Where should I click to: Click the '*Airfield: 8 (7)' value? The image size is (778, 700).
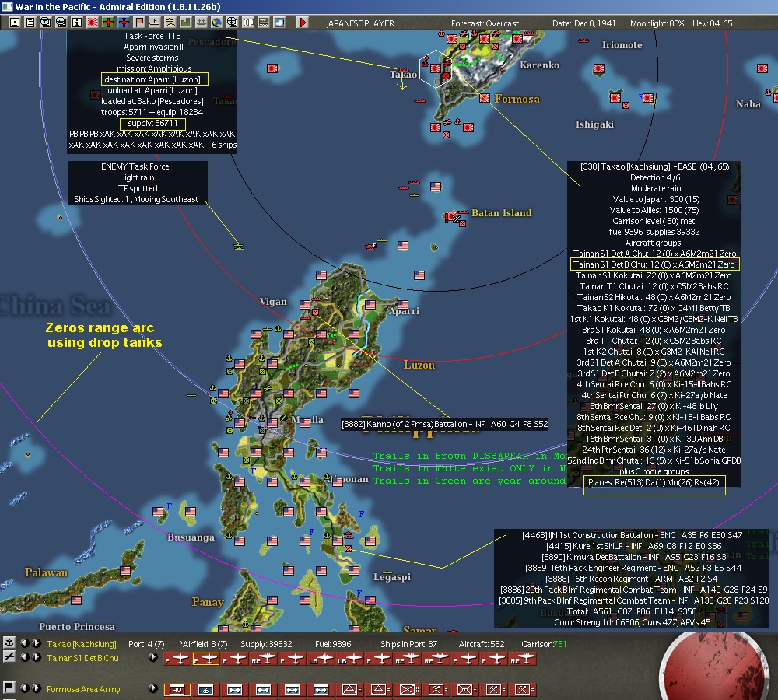203,644
